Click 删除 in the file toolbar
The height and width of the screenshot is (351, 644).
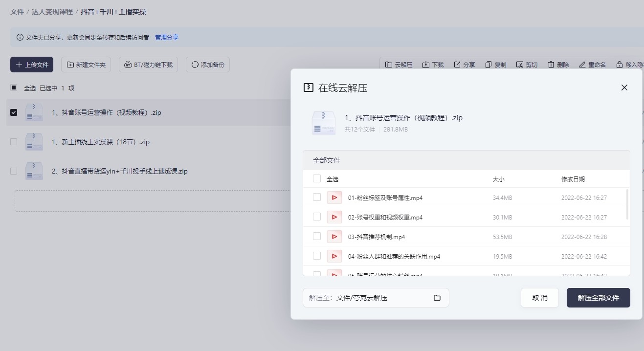(x=558, y=65)
